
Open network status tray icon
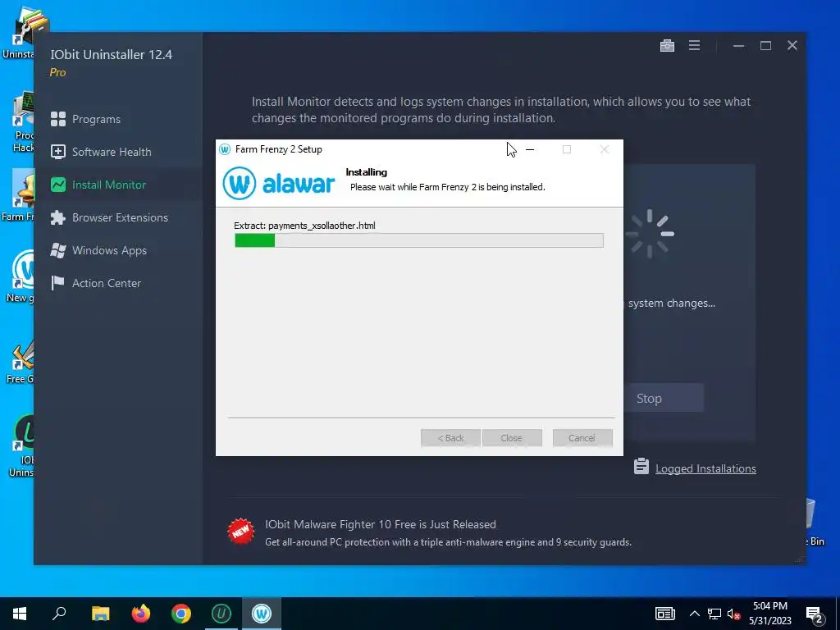point(714,614)
